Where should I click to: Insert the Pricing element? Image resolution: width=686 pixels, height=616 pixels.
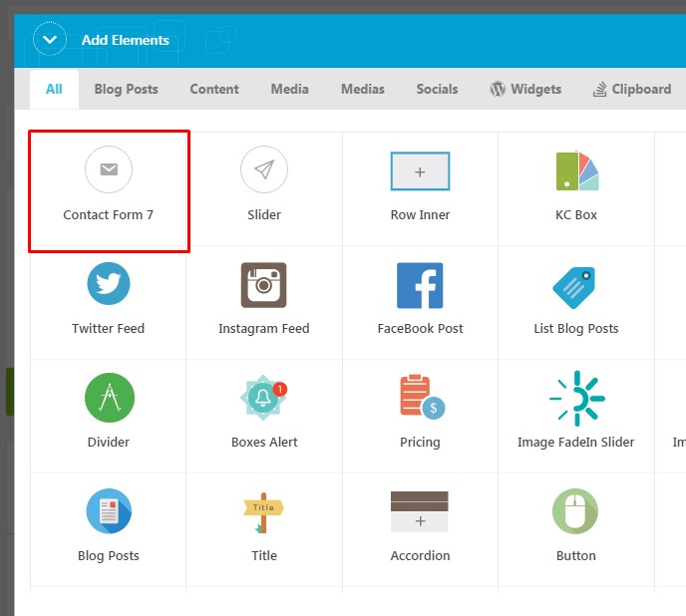tap(420, 399)
